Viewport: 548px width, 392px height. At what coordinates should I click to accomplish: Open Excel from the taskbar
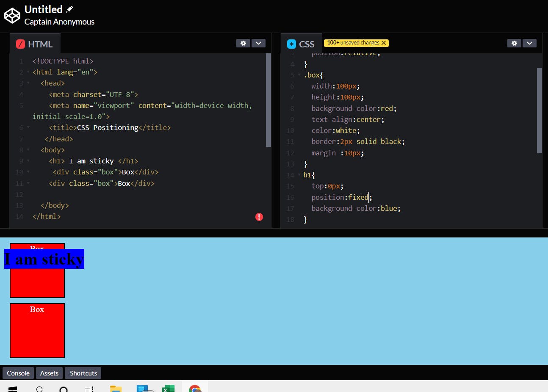click(168, 389)
